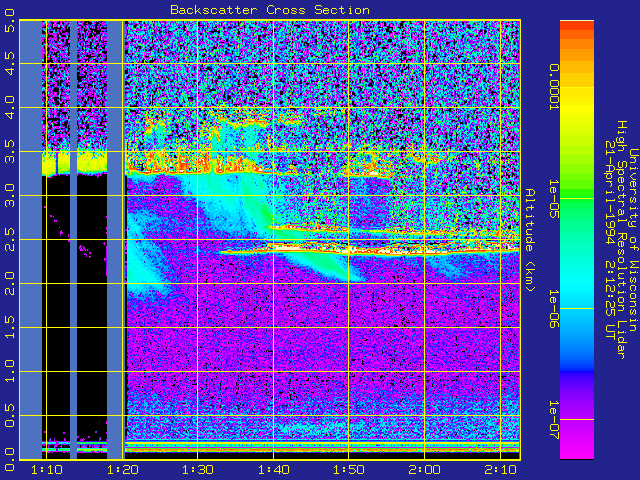Viewport: 640px width, 480px height.
Task: Click the '0.5' altitude axis label
Action: click(9, 416)
